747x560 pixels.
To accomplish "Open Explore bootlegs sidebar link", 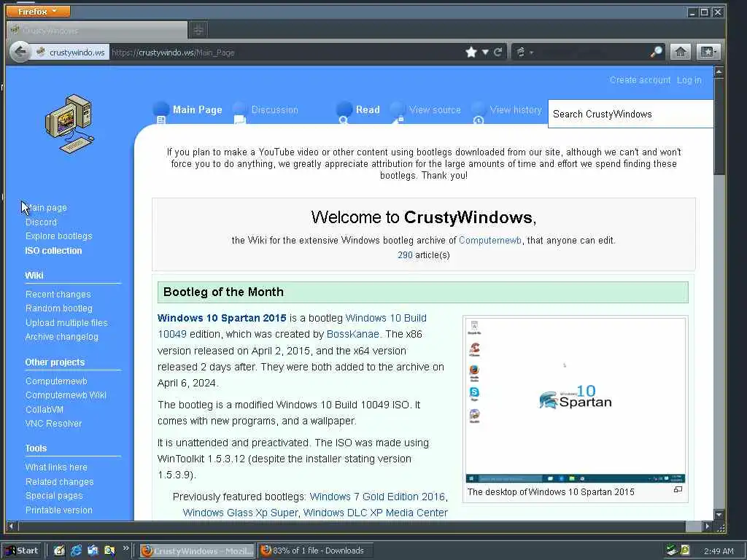I will point(58,236).
